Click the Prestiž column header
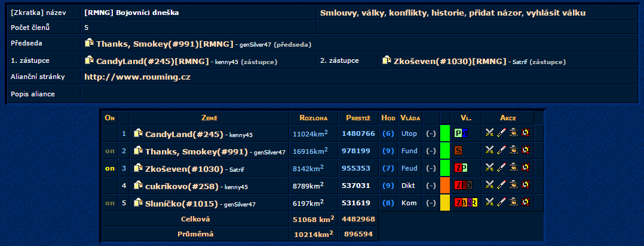644x246 pixels. pyautogui.click(x=358, y=118)
